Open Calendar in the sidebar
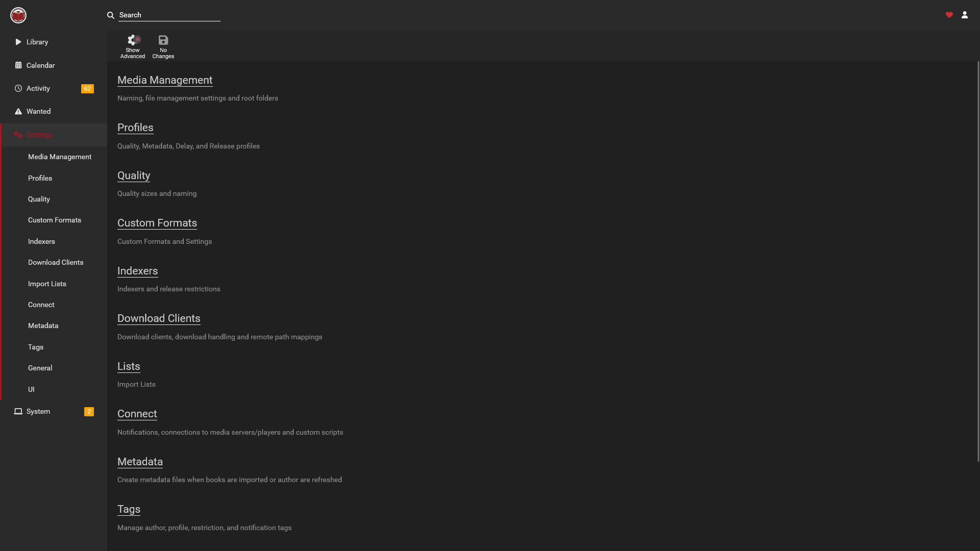The image size is (980, 551). 54,65
